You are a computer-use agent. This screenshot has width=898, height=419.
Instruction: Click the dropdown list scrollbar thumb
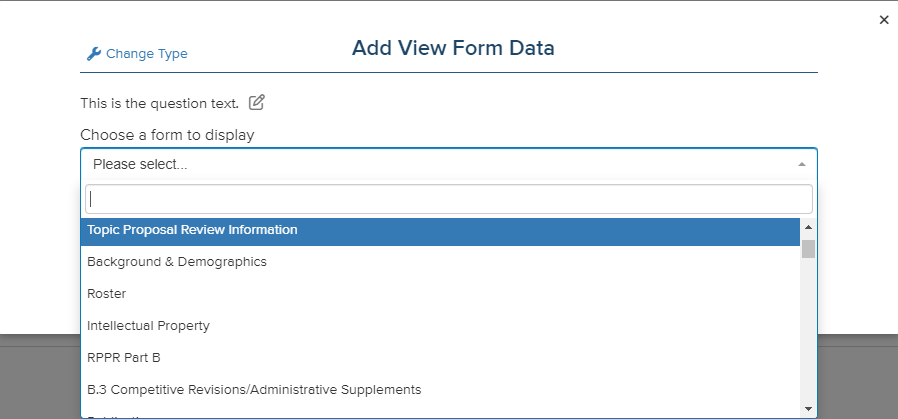pyautogui.click(x=809, y=249)
